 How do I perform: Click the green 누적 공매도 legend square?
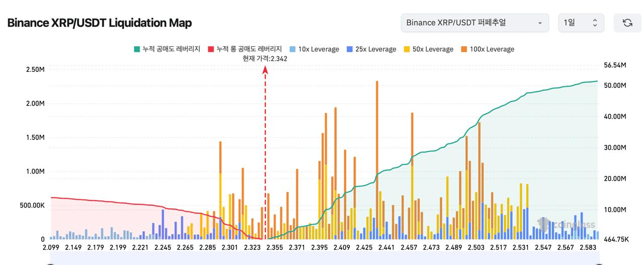coord(136,49)
